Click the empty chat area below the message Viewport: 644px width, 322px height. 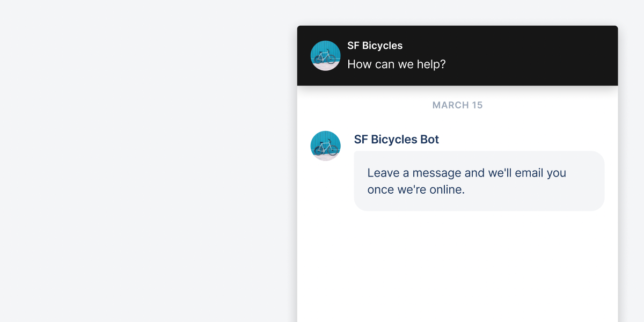pyautogui.click(x=457, y=263)
